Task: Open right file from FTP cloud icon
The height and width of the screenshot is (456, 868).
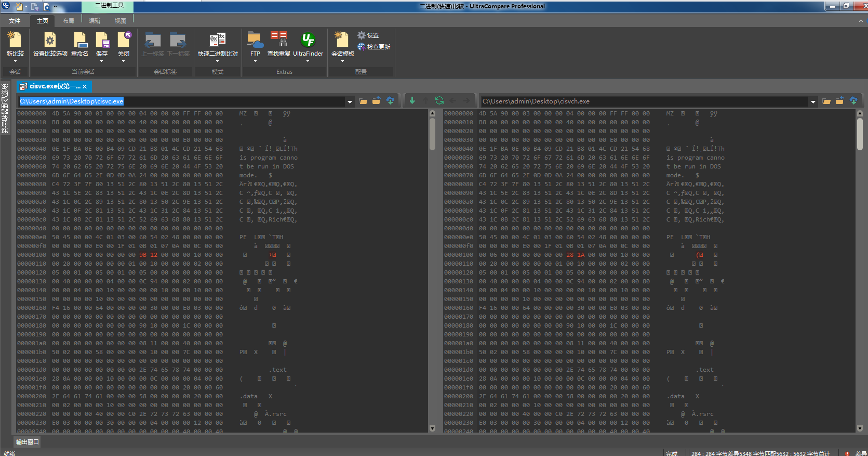Action: [853, 101]
